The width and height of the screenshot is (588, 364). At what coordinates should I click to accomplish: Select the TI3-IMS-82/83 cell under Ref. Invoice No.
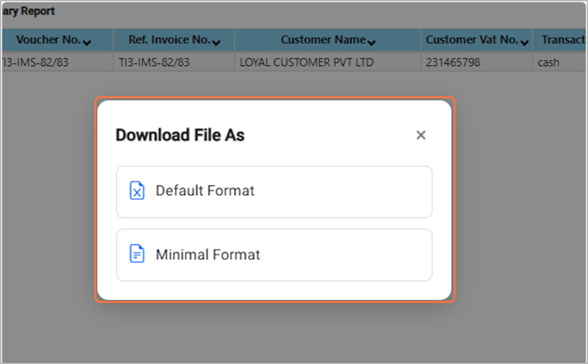click(x=154, y=62)
